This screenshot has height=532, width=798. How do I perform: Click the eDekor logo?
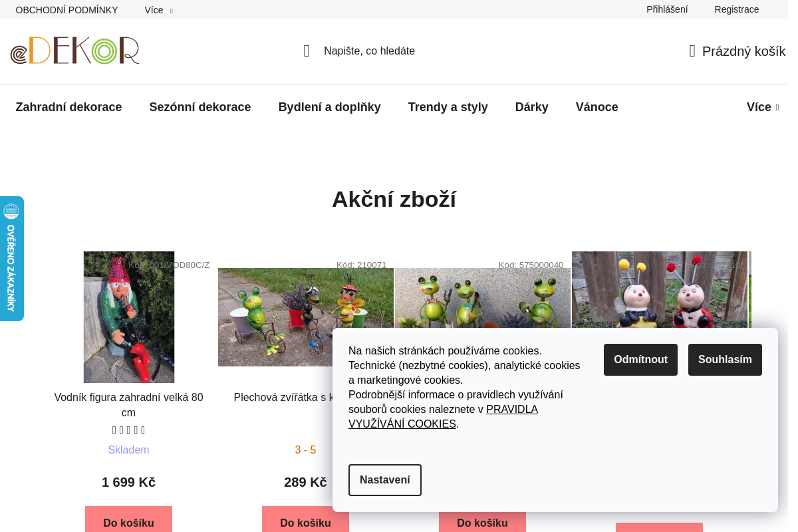coord(75,51)
